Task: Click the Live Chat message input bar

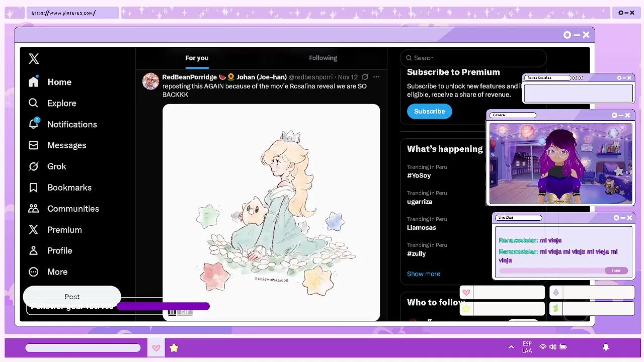Action: pos(552,270)
